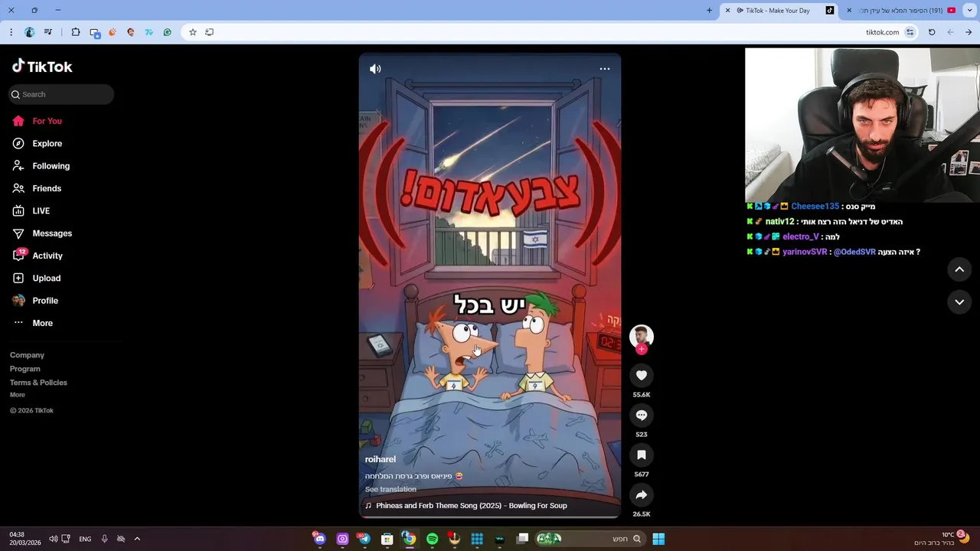This screenshot has height=551, width=980.
Task: Open Spotify from the taskbar
Action: coord(432,539)
